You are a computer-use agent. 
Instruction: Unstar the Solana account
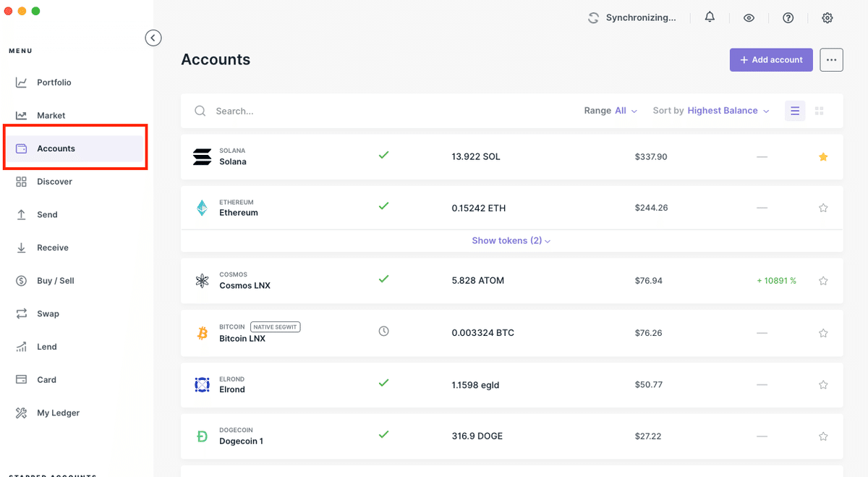[x=823, y=157]
